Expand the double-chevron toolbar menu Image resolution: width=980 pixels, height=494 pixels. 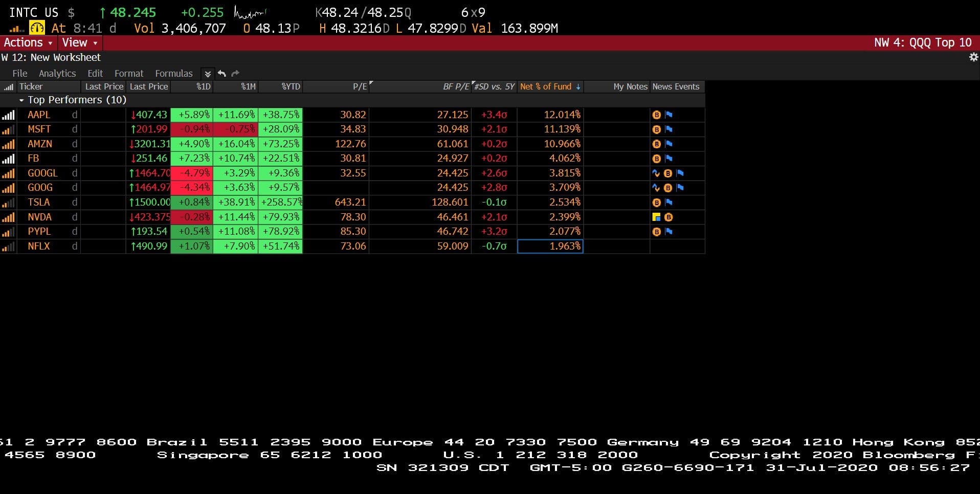pyautogui.click(x=208, y=74)
